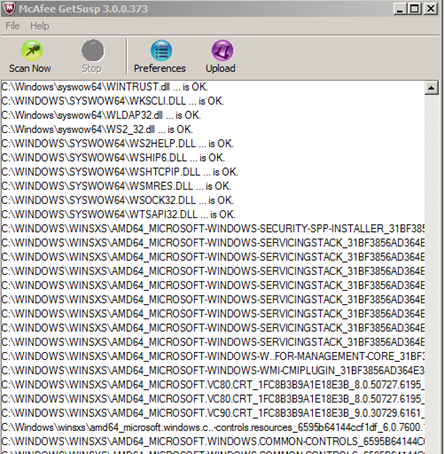Select the WS2HELP.DLL is OK line

tap(117, 144)
